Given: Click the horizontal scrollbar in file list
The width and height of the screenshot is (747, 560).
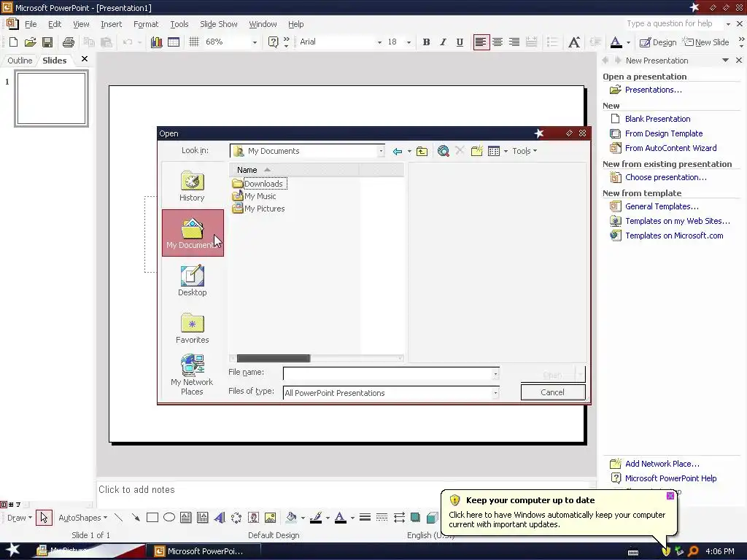Looking at the screenshot, I should pos(273,358).
